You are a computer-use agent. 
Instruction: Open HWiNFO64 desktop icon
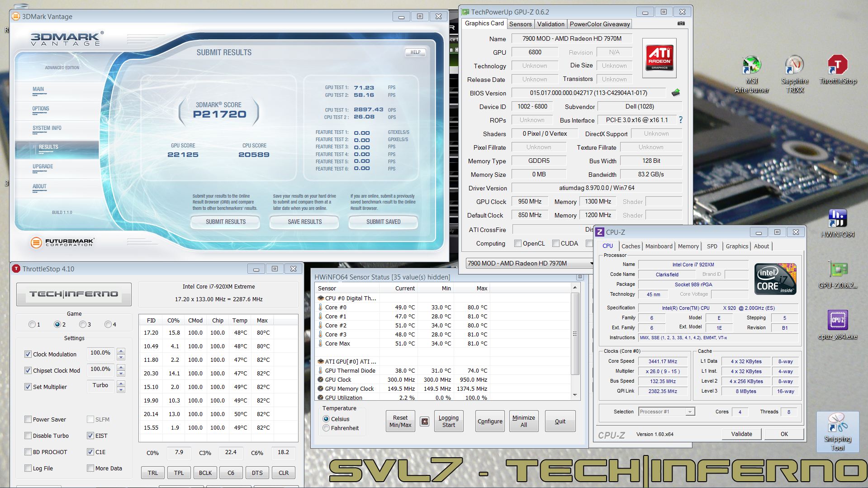[x=838, y=223]
